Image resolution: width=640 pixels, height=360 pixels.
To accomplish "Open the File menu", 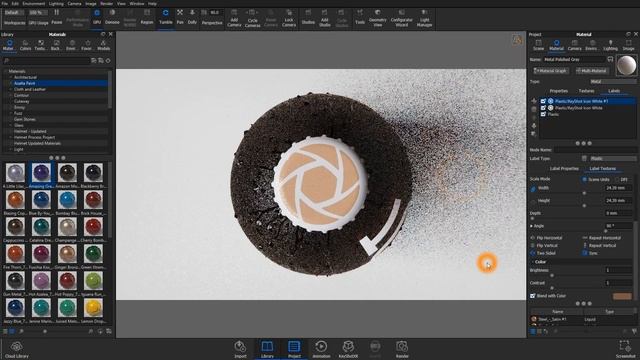I will click(x=4, y=3).
